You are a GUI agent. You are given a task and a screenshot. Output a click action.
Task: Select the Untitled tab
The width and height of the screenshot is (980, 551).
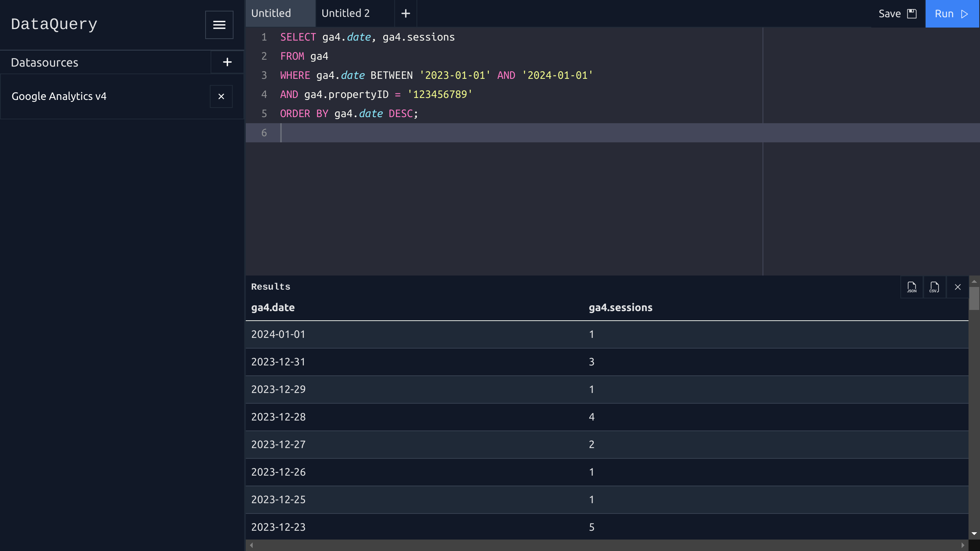tap(271, 13)
